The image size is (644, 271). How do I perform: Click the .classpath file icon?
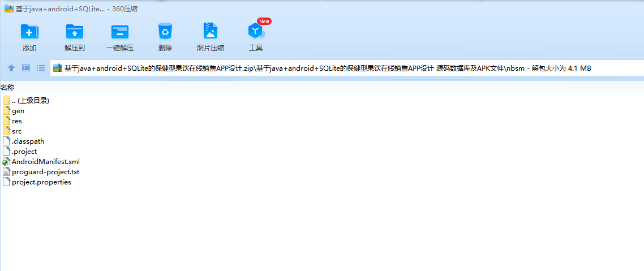pyautogui.click(x=6, y=141)
